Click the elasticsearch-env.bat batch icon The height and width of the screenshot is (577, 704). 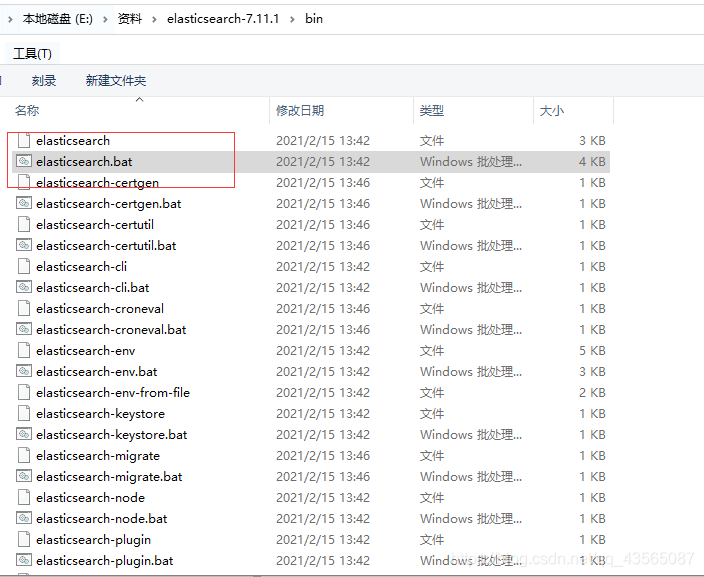point(24,371)
